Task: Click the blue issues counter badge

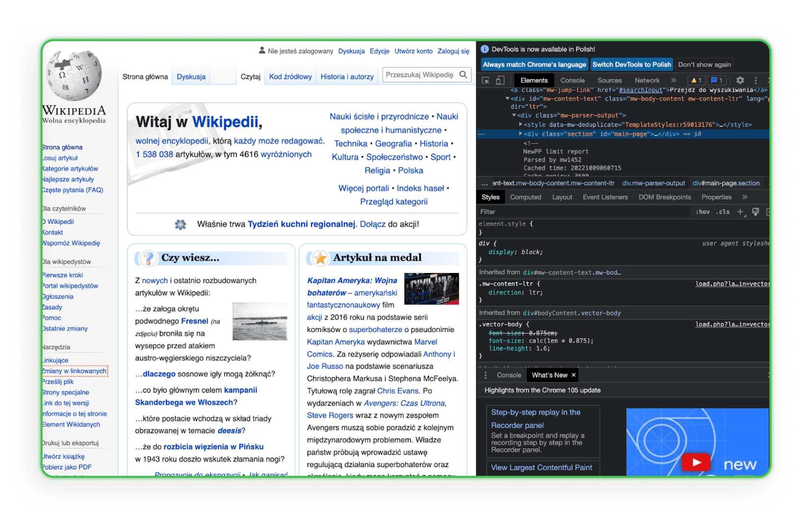Action: pos(717,80)
